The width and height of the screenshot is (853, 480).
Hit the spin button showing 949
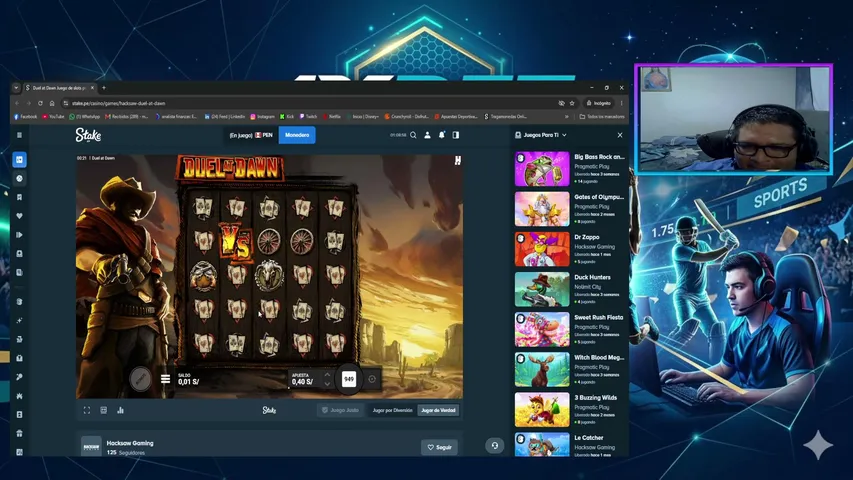click(x=349, y=379)
